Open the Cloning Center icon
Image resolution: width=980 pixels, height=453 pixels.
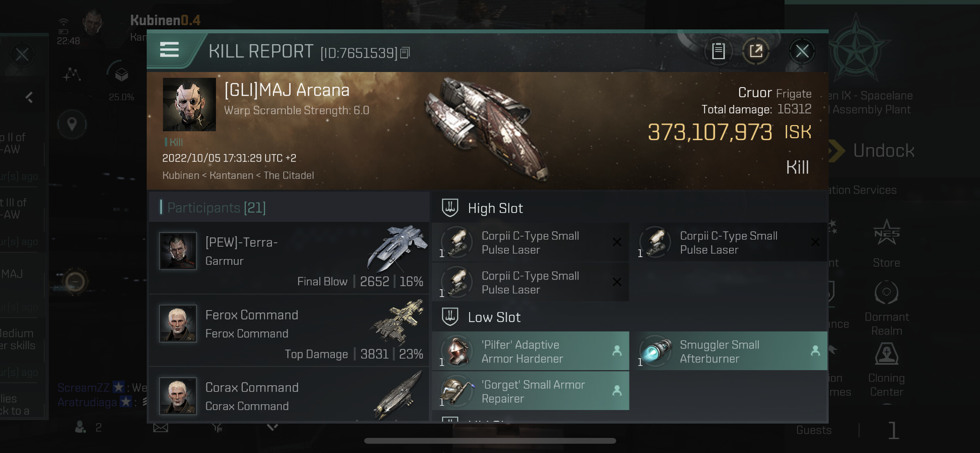coord(886,370)
